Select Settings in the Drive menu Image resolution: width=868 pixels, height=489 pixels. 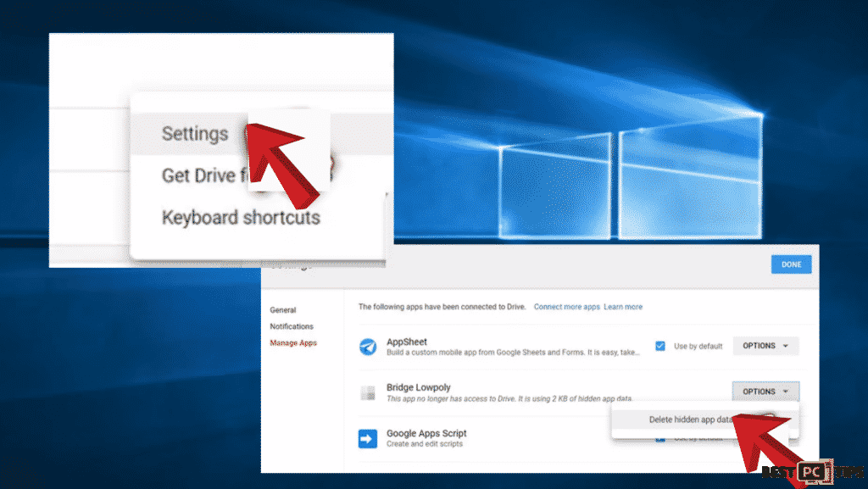194,134
